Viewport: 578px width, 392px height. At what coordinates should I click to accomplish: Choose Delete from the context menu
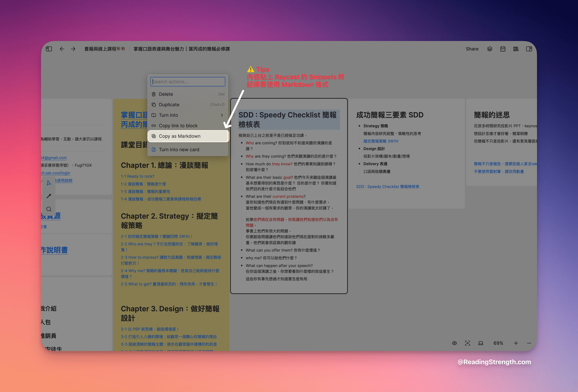coord(188,94)
